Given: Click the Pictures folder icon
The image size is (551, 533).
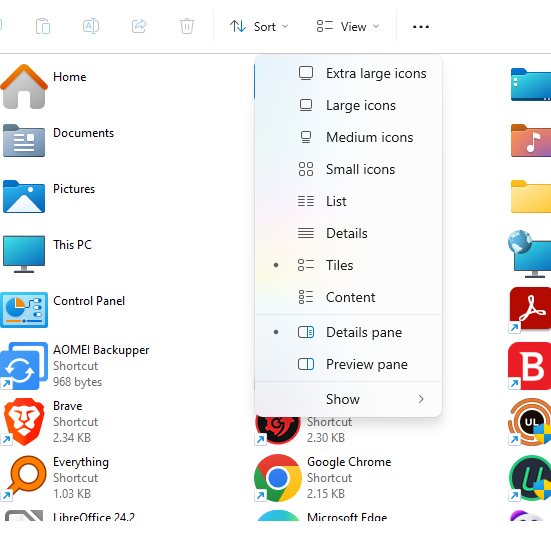Looking at the screenshot, I should pyautogui.click(x=24, y=196).
